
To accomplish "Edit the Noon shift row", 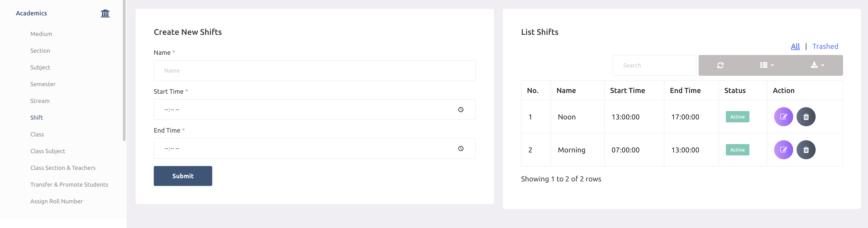I will 783,117.
